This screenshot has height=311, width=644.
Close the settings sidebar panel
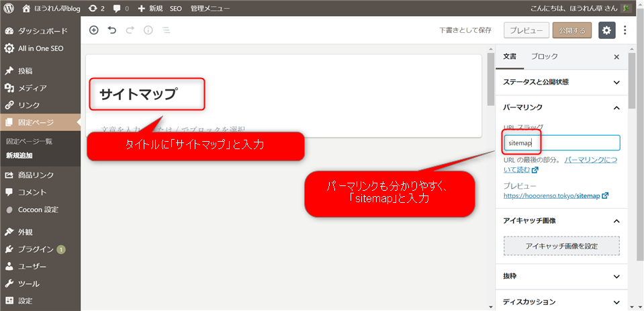(616, 57)
